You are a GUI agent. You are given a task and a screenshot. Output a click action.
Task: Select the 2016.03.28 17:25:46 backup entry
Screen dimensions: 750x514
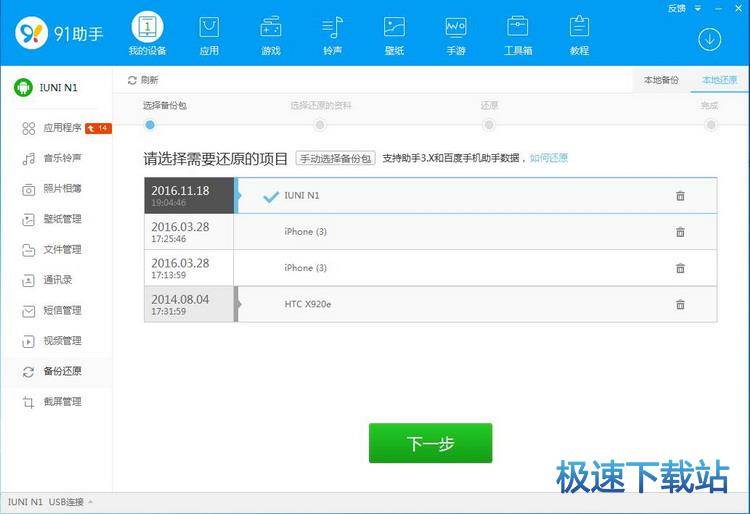pos(189,232)
